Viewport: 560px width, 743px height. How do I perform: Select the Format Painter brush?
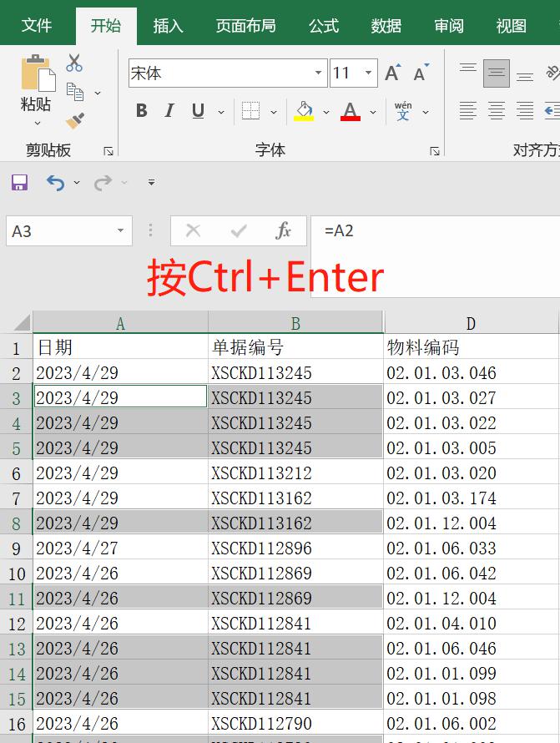click(75, 121)
